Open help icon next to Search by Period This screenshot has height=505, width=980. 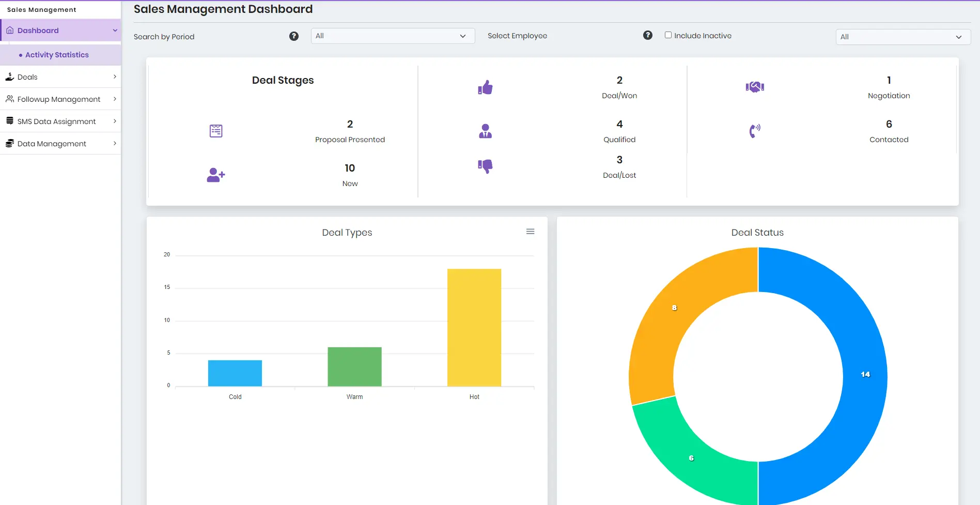(x=294, y=36)
